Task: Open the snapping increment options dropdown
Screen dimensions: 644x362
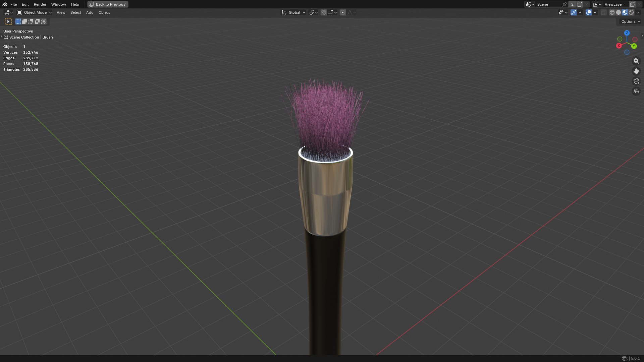Action: [332, 12]
